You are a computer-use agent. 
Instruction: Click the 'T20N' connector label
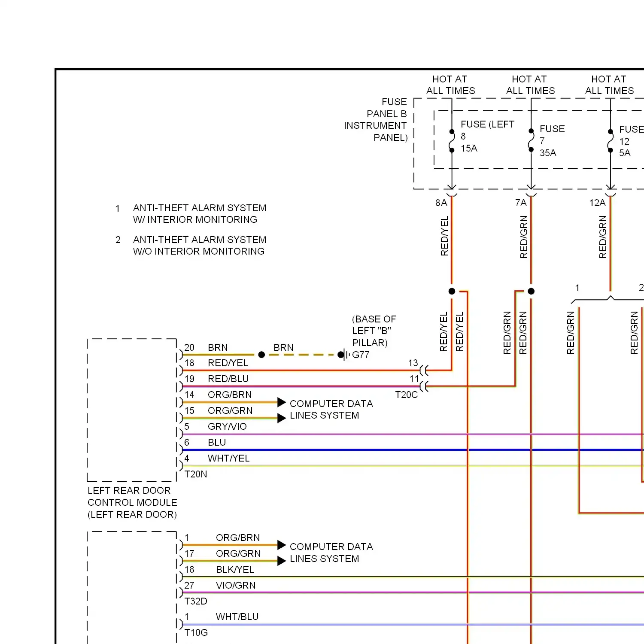196,474
